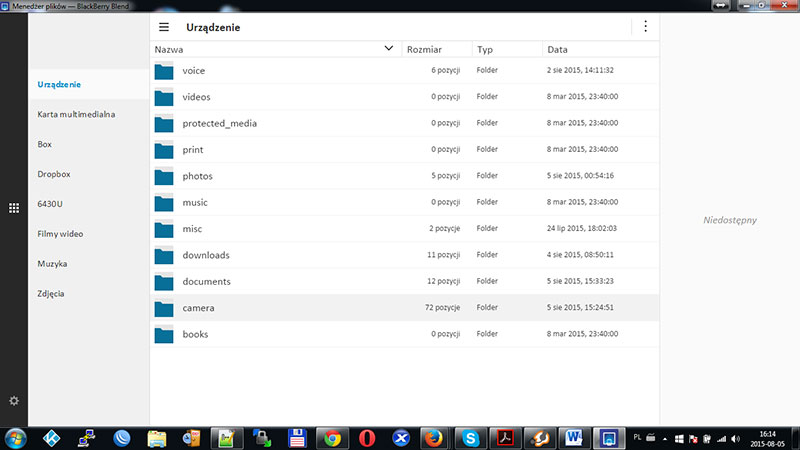The width and height of the screenshot is (800, 450).
Task: Open Filmy wideo in the sidebar
Action: point(60,234)
